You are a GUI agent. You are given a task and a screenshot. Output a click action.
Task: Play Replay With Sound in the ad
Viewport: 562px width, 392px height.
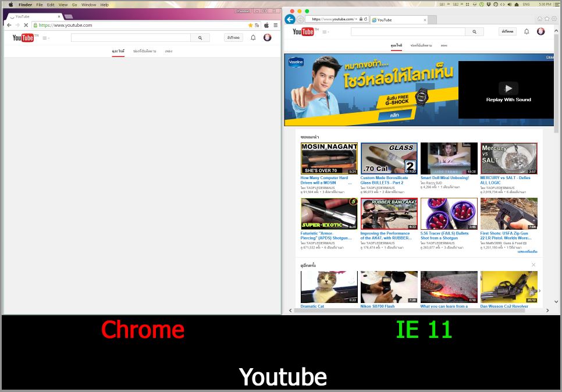(508, 88)
